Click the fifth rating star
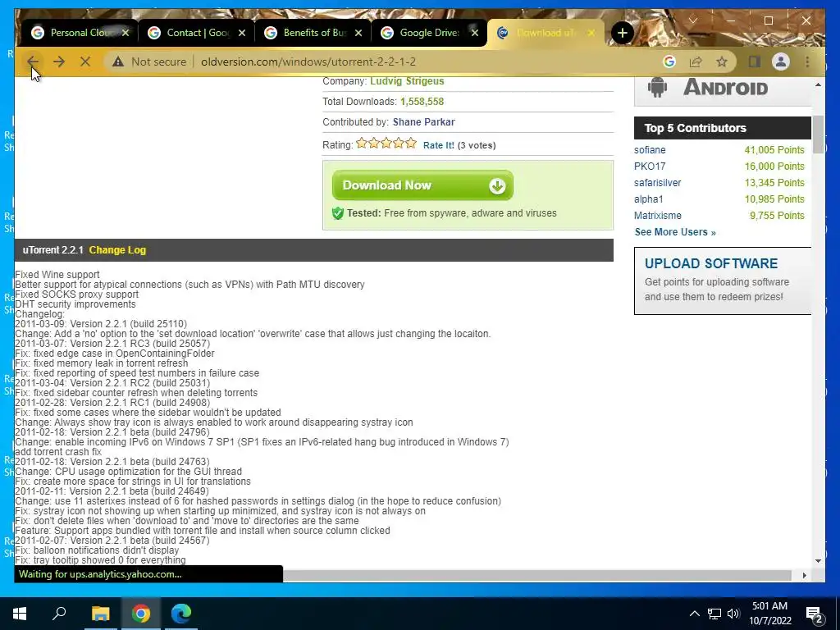This screenshot has width=840, height=630. coord(411,143)
